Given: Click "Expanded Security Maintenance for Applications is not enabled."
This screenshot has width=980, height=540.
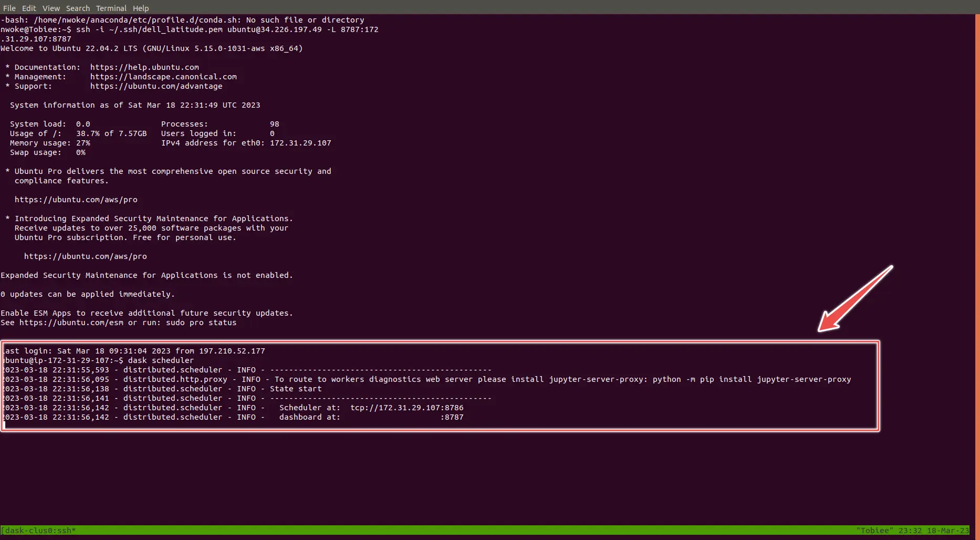Looking at the screenshot, I should click(x=147, y=275).
